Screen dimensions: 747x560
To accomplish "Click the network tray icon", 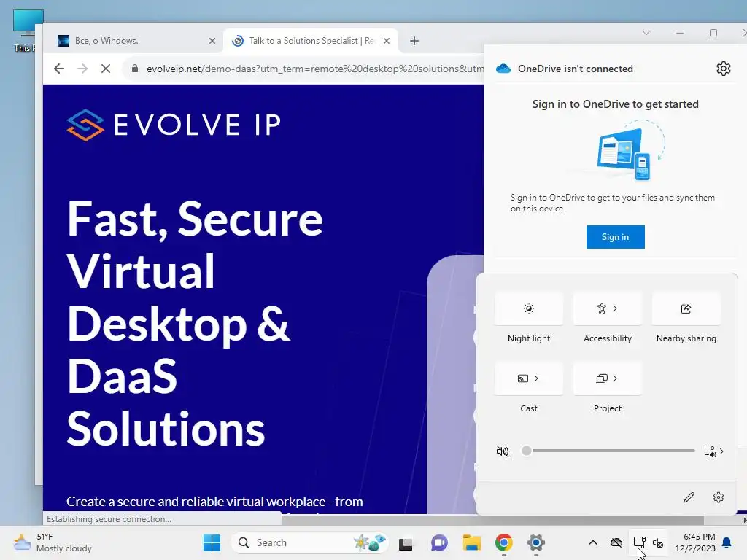I will pos(639,542).
